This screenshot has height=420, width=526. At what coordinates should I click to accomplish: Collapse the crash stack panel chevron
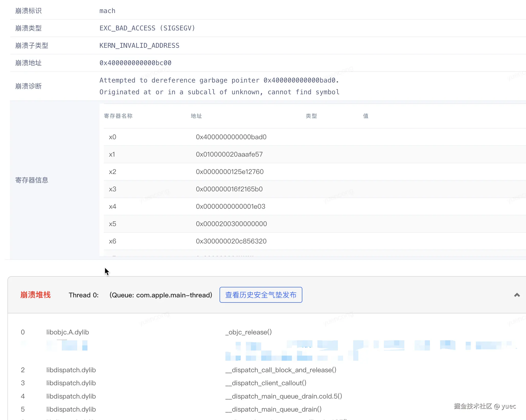pyautogui.click(x=517, y=295)
